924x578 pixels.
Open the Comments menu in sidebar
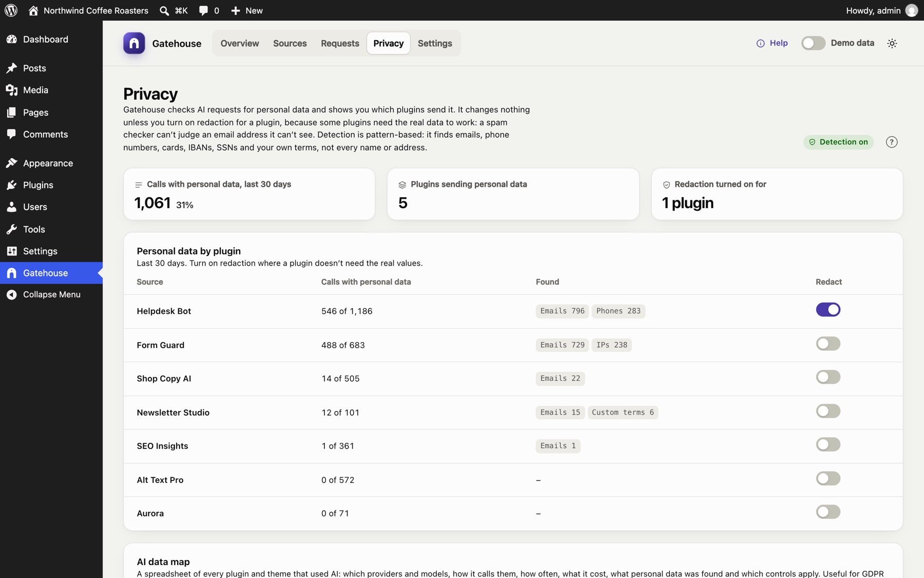(51, 134)
